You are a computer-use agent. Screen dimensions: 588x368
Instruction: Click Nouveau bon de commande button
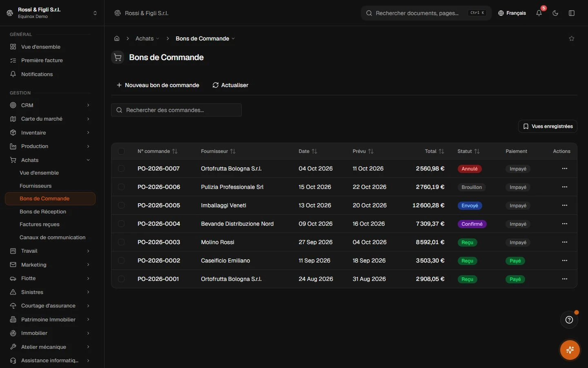point(158,85)
